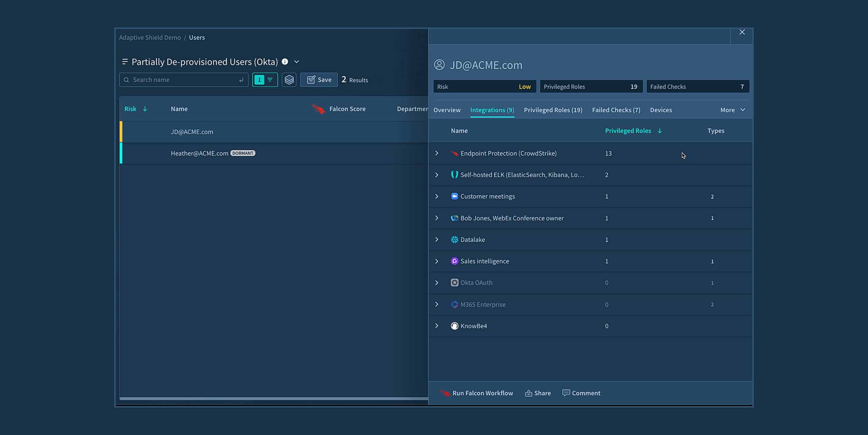Click the KnowBe4 integration icon
Viewport: 868px width, 435px height.
click(454, 326)
